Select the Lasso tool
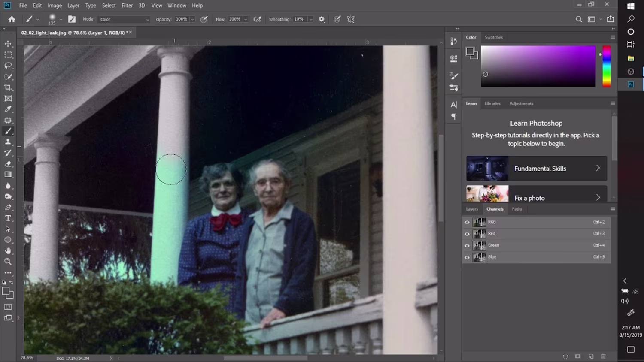The image size is (644, 362). point(8,66)
